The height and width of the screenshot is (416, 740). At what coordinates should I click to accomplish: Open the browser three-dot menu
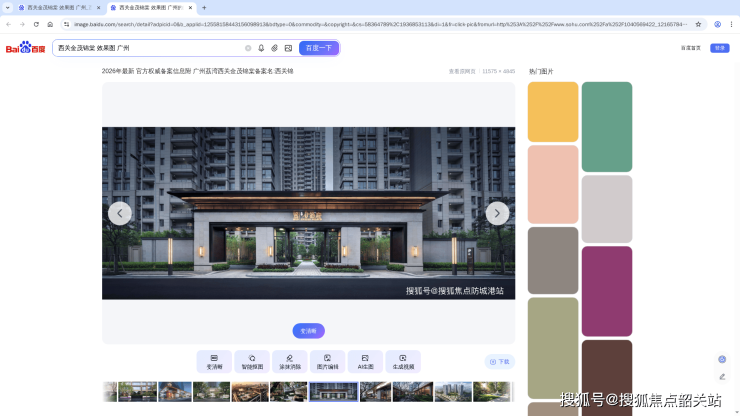[x=731, y=24]
